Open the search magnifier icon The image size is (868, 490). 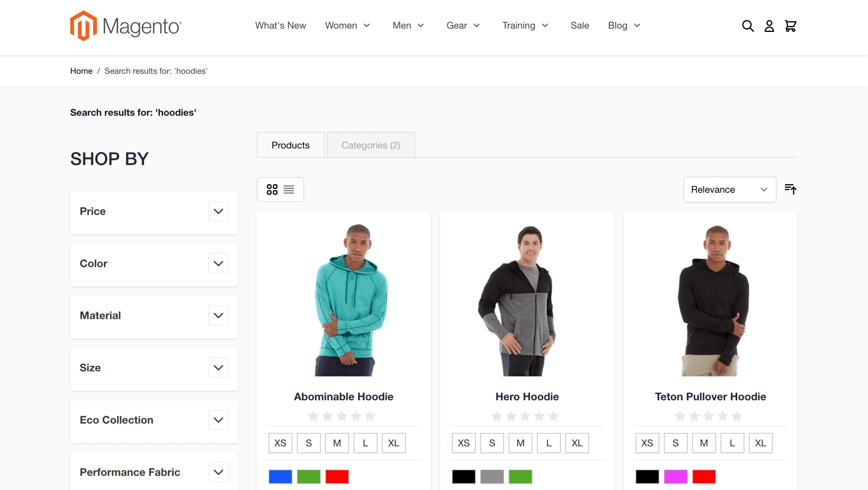748,26
